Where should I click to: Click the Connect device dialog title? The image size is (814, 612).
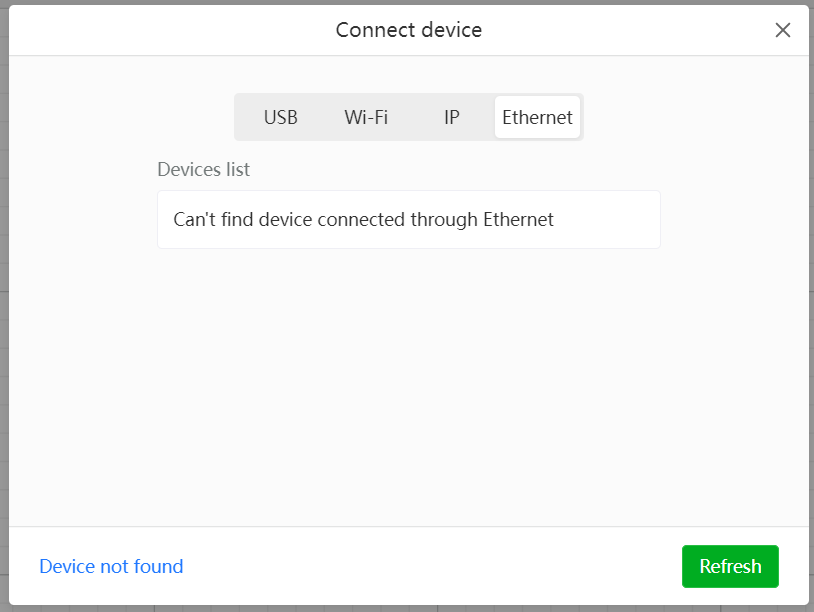coord(409,30)
